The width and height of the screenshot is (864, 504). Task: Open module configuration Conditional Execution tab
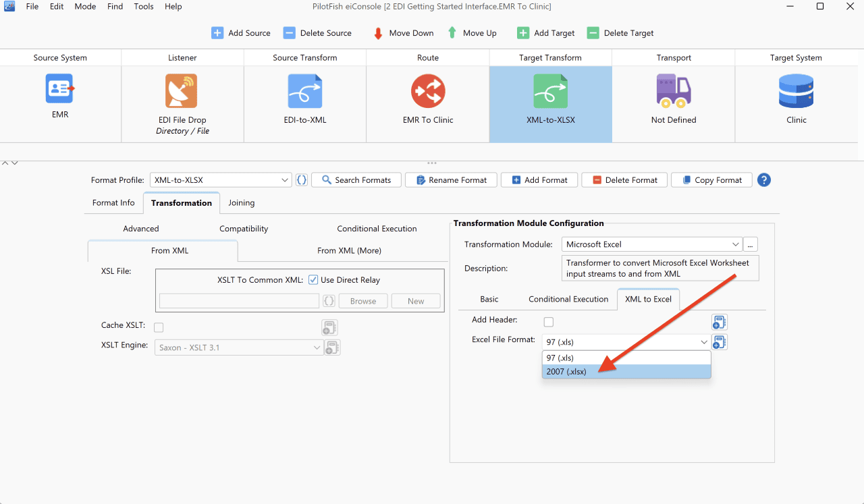[568, 299]
